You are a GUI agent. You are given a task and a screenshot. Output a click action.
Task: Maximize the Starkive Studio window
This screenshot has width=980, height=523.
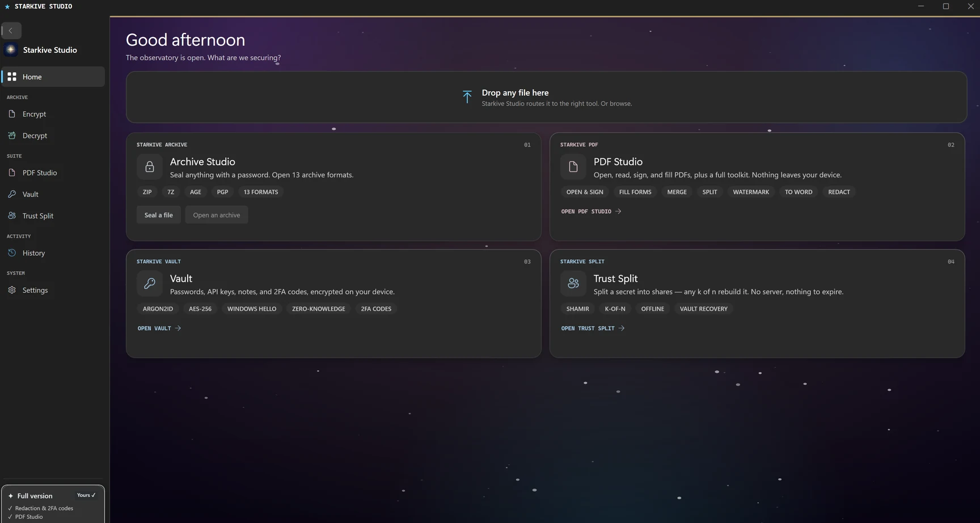pyautogui.click(x=946, y=6)
